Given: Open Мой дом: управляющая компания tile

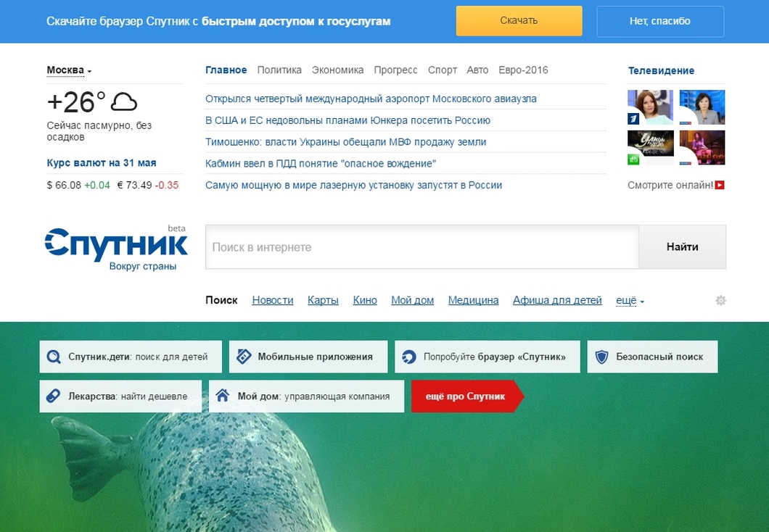Looking at the screenshot, I should [x=307, y=396].
